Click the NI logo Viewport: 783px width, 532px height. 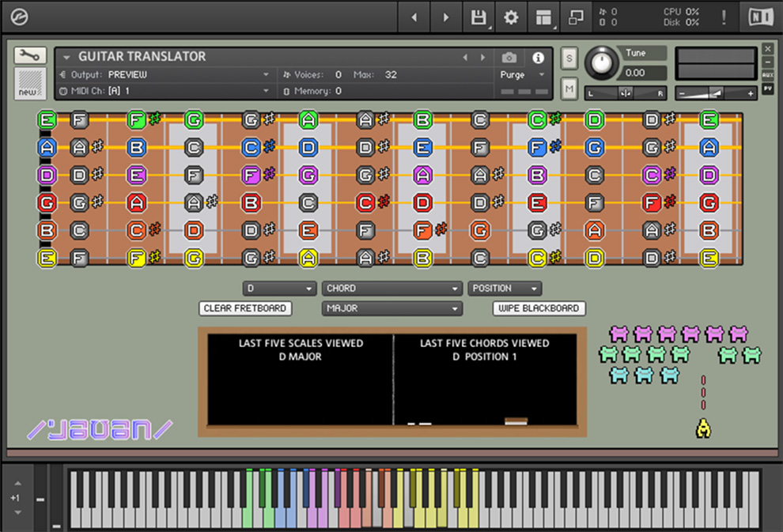(x=761, y=17)
